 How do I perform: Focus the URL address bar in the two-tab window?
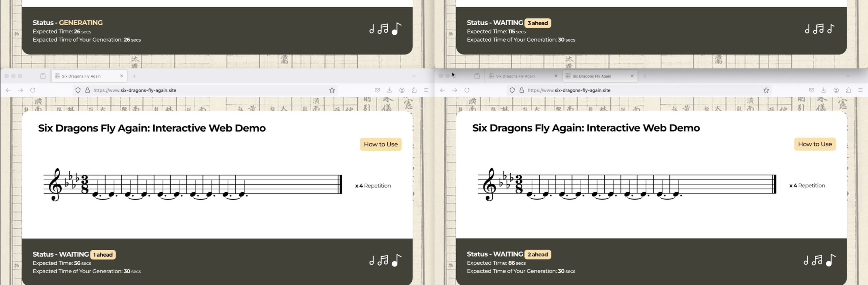(639, 90)
